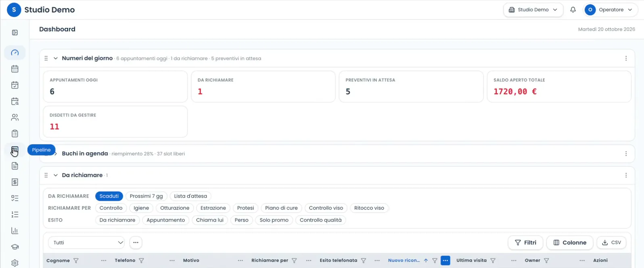The height and width of the screenshot is (268, 644).
Task: Open the patients (people) icon in sidebar
Action: 15,117
